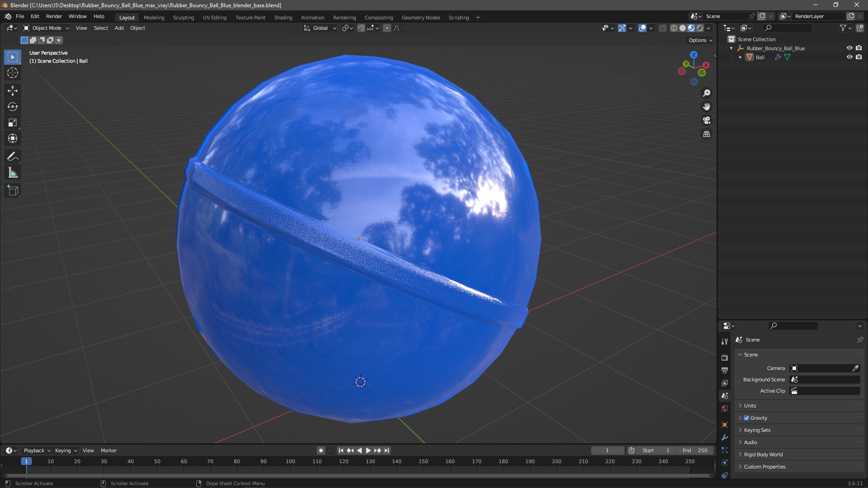This screenshot has height=488, width=868.
Task: Activate the Move tool
Action: 13,91
